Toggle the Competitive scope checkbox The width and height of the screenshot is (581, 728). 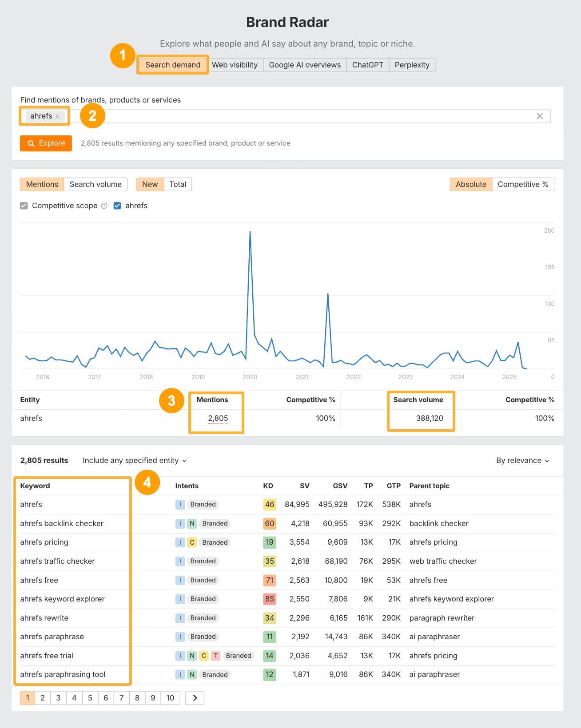pos(24,206)
